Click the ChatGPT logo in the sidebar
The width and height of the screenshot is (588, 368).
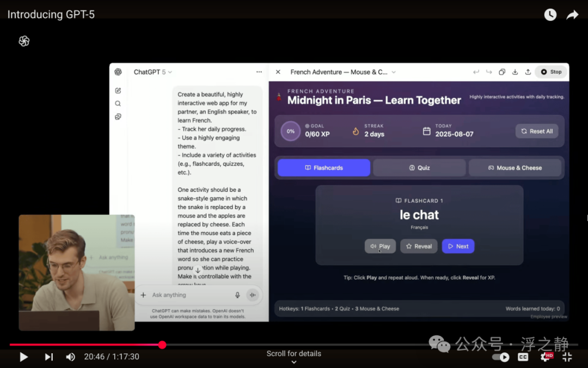click(x=118, y=72)
